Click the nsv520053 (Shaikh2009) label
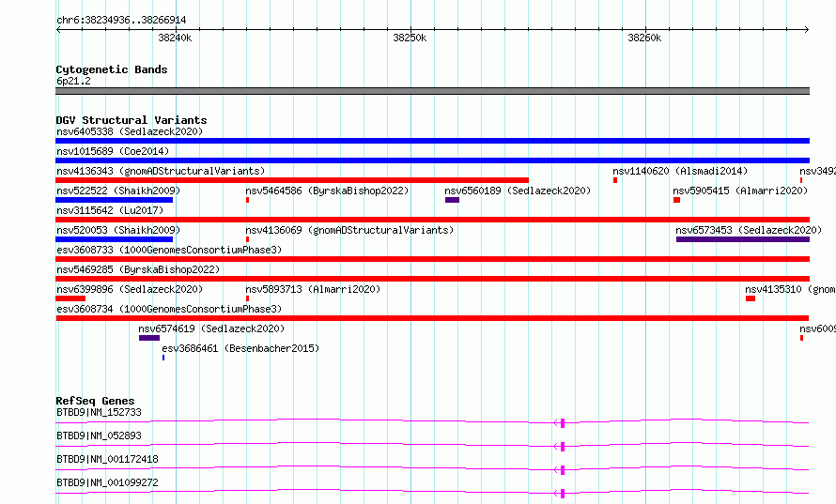The height and width of the screenshot is (504, 836). pyautogui.click(x=118, y=230)
